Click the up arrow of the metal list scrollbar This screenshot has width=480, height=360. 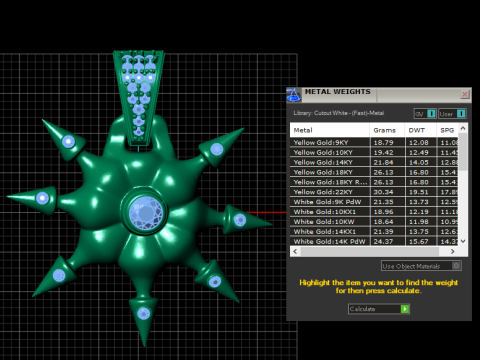[x=463, y=128]
